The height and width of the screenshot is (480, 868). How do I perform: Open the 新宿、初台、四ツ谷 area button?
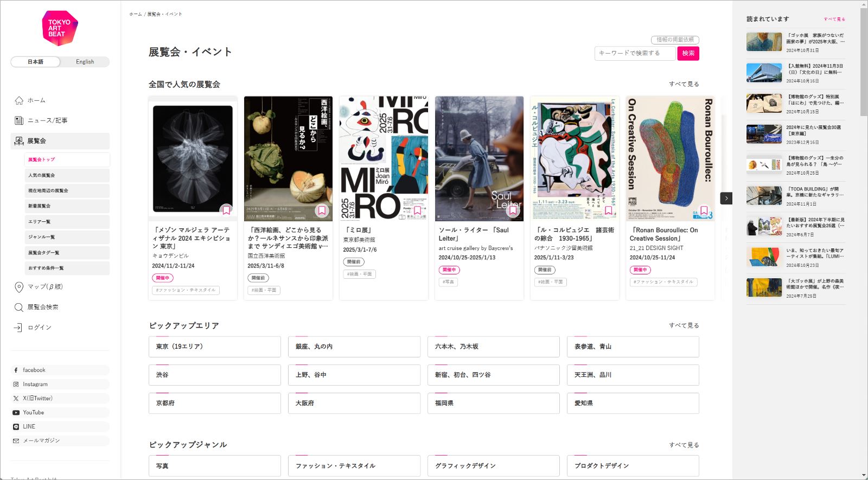click(x=494, y=375)
